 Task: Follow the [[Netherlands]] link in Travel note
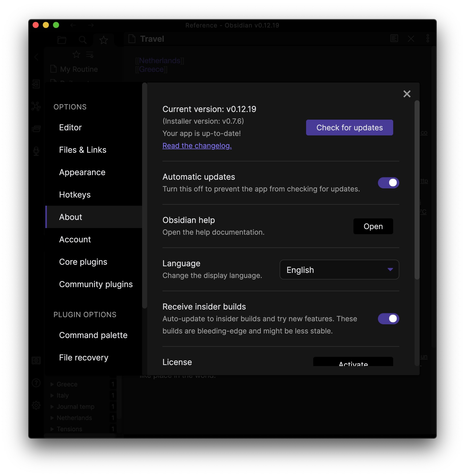(160, 61)
